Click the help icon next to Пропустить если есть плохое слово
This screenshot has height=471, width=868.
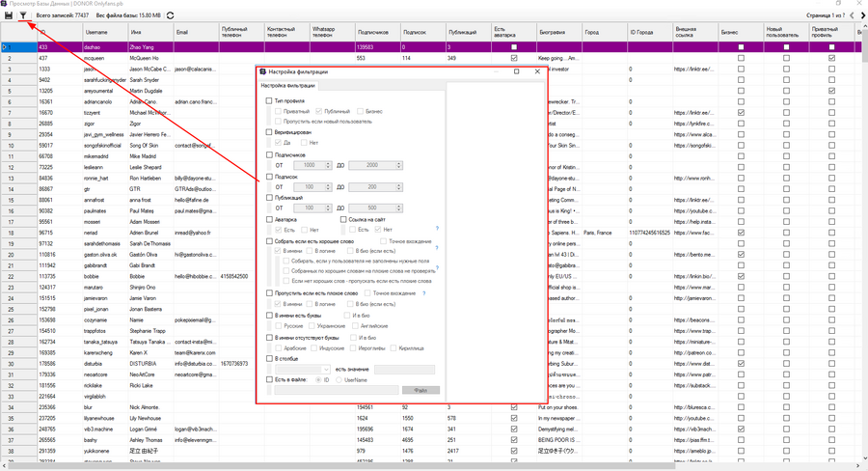(x=424, y=293)
